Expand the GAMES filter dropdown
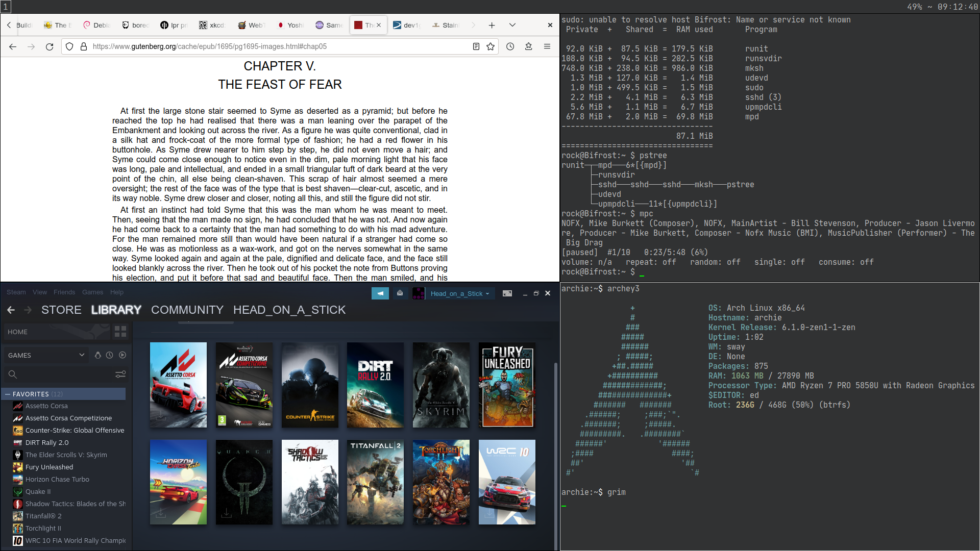 click(x=46, y=356)
